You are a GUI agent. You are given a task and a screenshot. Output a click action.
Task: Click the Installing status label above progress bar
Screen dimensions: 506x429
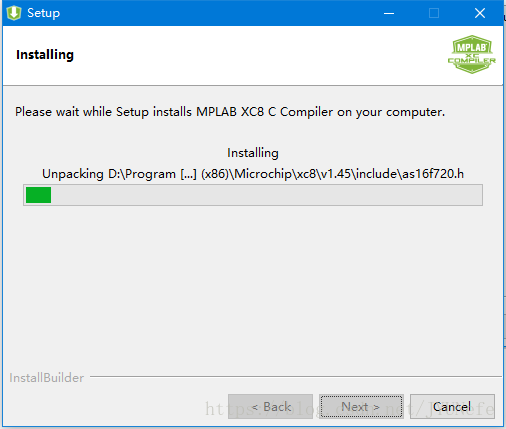coord(253,153)
